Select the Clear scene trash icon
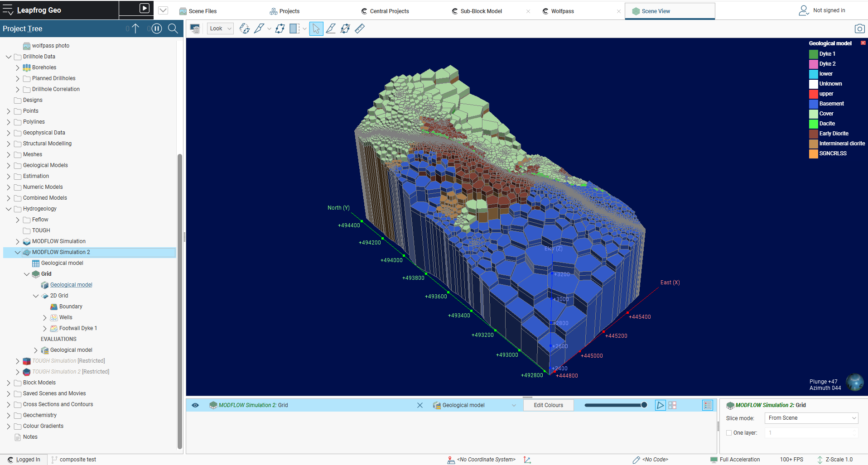This screenshot has height=465, width=868. click(195, 29)
